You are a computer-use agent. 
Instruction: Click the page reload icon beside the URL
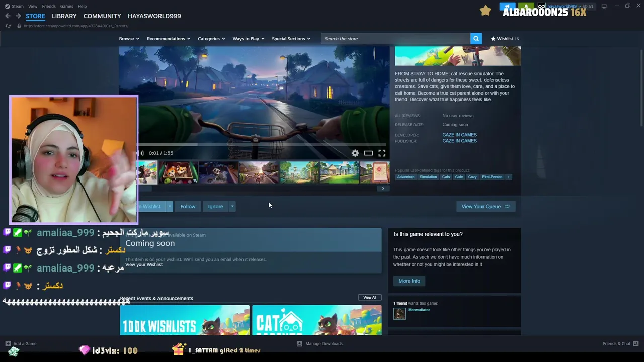pyautogui.click(x=8, y=26)
